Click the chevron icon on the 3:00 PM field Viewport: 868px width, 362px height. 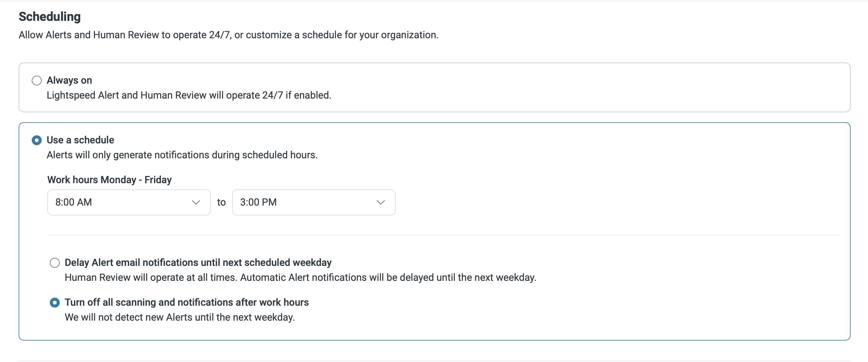tap(380, 202)
